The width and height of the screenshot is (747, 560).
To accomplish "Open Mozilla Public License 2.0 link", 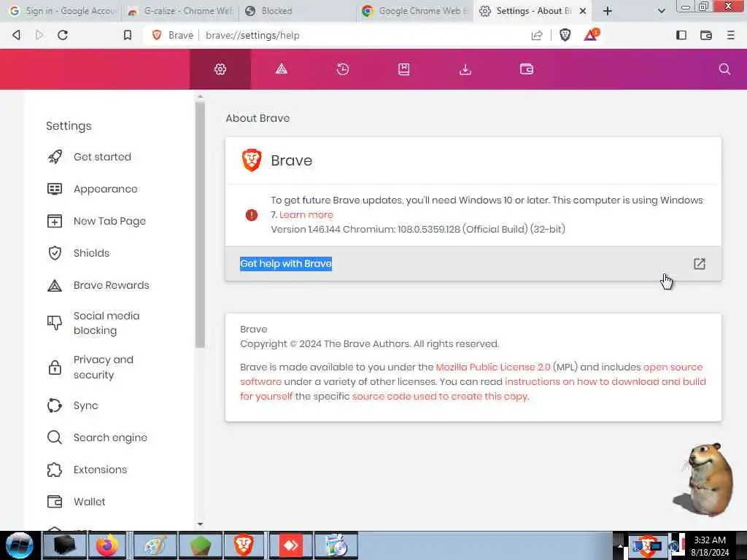I will 493,367.
